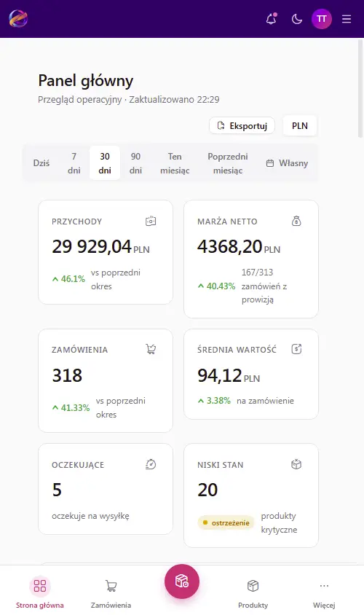Click 'oczekuje na wysyłkę' text

pyautogui.click(x=90, y=516)
